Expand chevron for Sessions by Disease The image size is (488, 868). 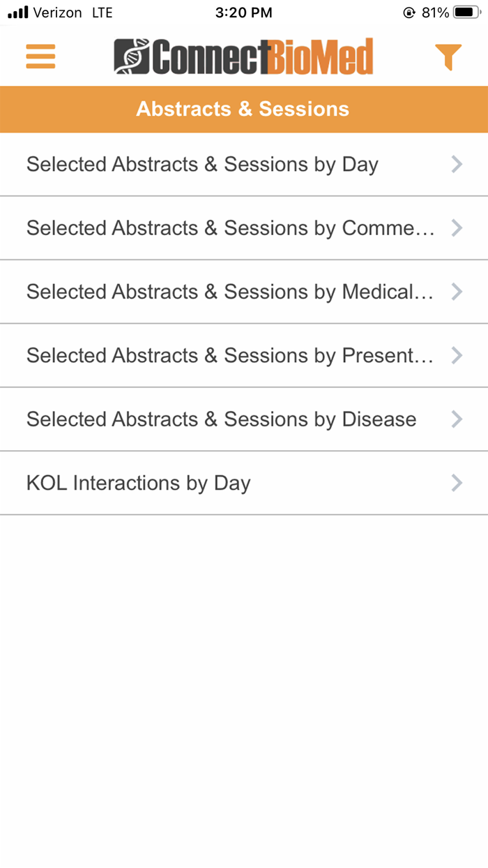457,419
